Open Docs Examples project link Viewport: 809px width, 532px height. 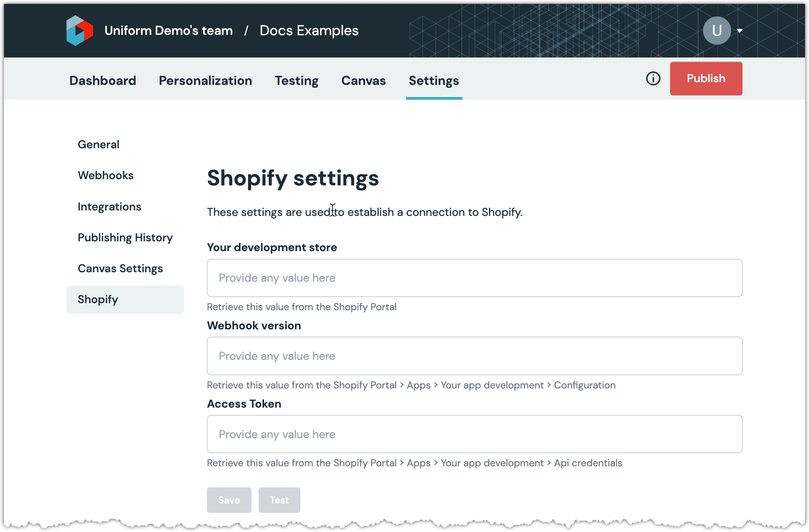tap(309, 31)
